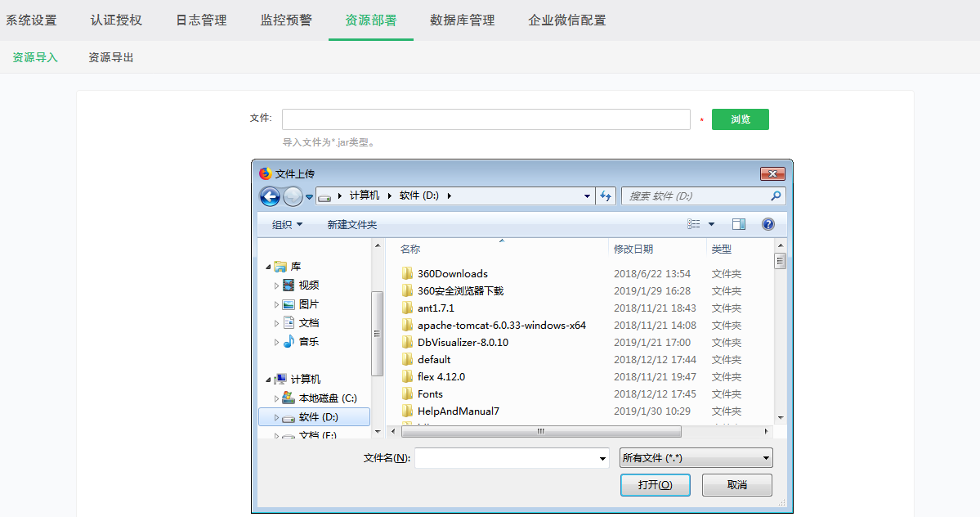Click the change view icon in toolbar
Image resolution: width=980 pixels, height=517 pixels.
(694, 224)
